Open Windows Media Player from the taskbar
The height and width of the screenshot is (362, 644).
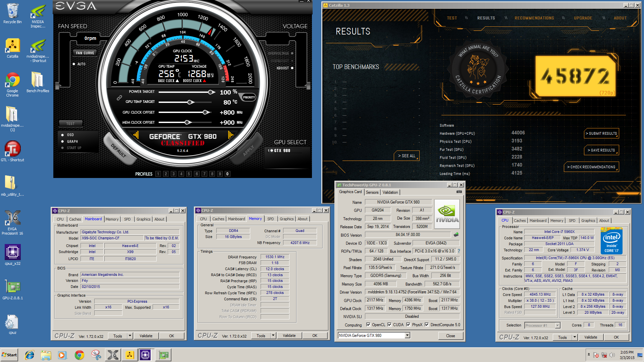pos(62,355)
